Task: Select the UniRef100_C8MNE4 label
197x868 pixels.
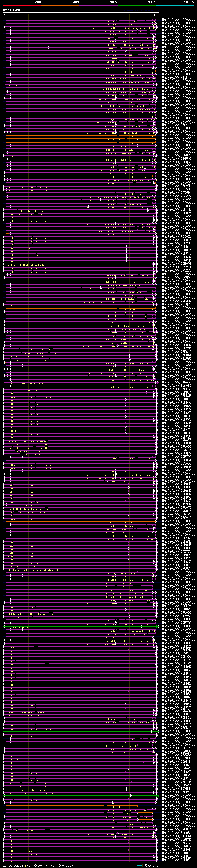Action: 177,240
